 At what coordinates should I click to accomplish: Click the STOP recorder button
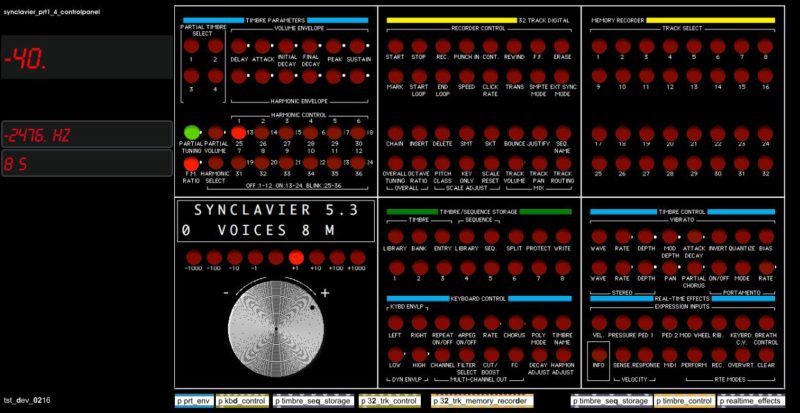(x=419, y=46)
